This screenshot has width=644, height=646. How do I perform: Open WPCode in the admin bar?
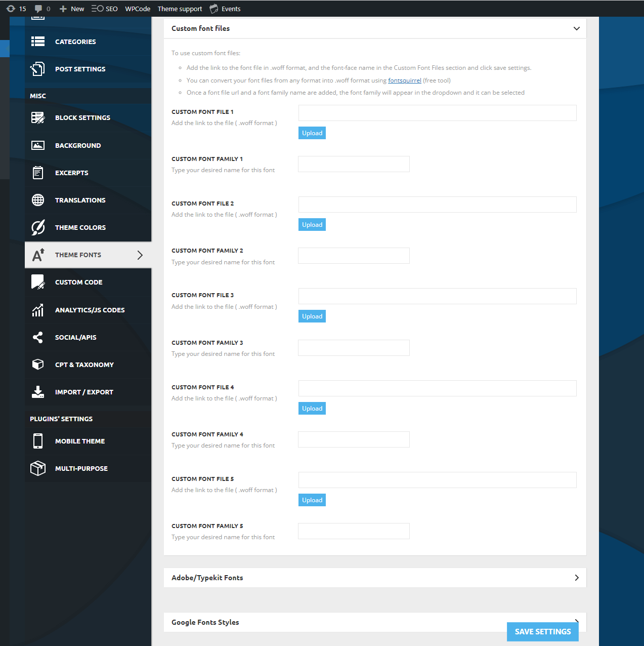(x=138, y=9)
